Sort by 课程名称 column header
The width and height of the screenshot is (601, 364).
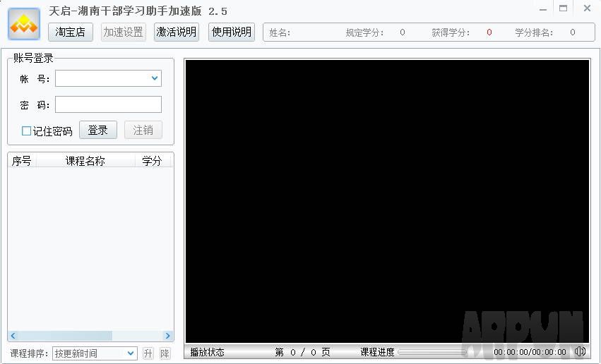(85, 161)
